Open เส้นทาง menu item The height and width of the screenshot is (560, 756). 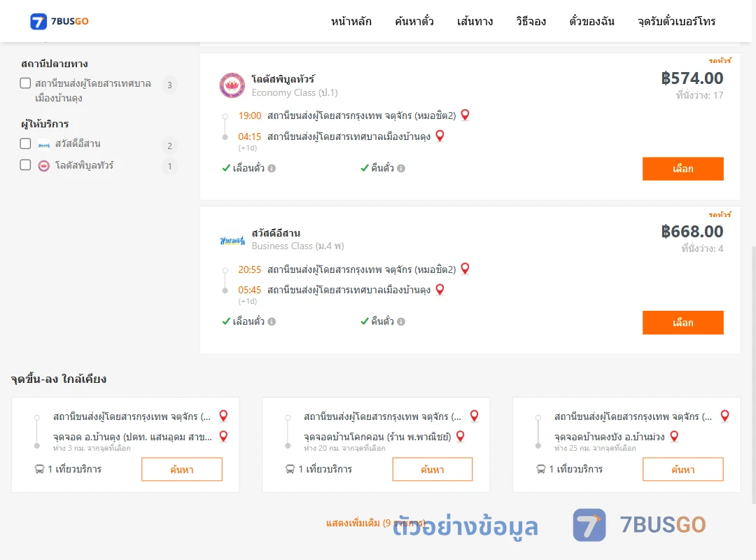coord(475,21)
